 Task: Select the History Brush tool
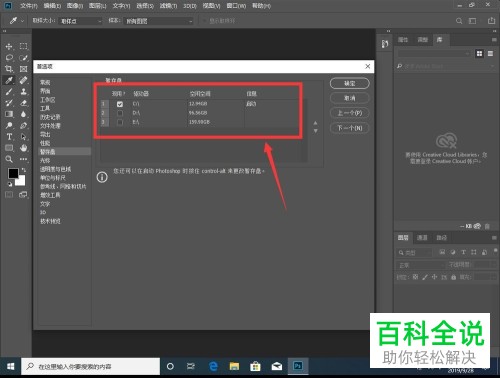point(9,103)
